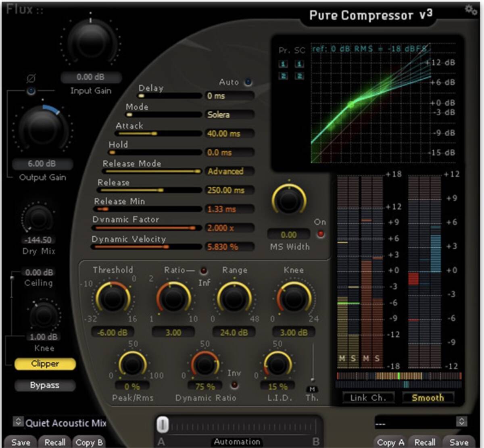Click the Dry Mix -144.50 value
This screenshot has width=484, height=448.
tap(38, 240)
